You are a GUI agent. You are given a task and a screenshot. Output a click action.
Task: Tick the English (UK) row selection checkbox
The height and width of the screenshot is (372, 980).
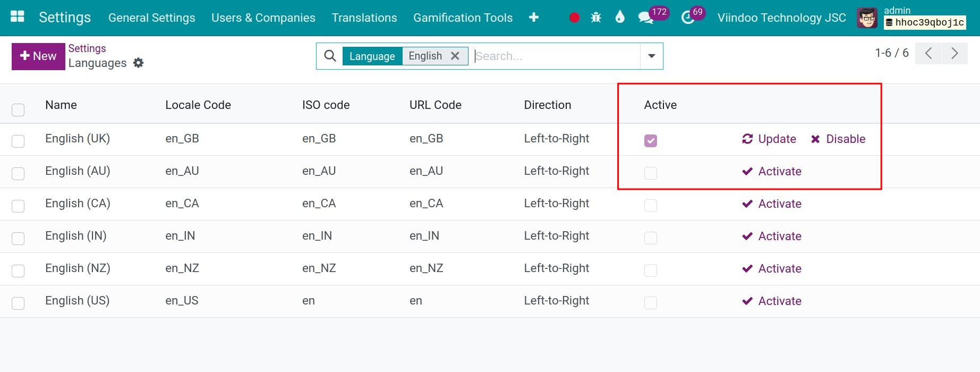coord(18,141)
